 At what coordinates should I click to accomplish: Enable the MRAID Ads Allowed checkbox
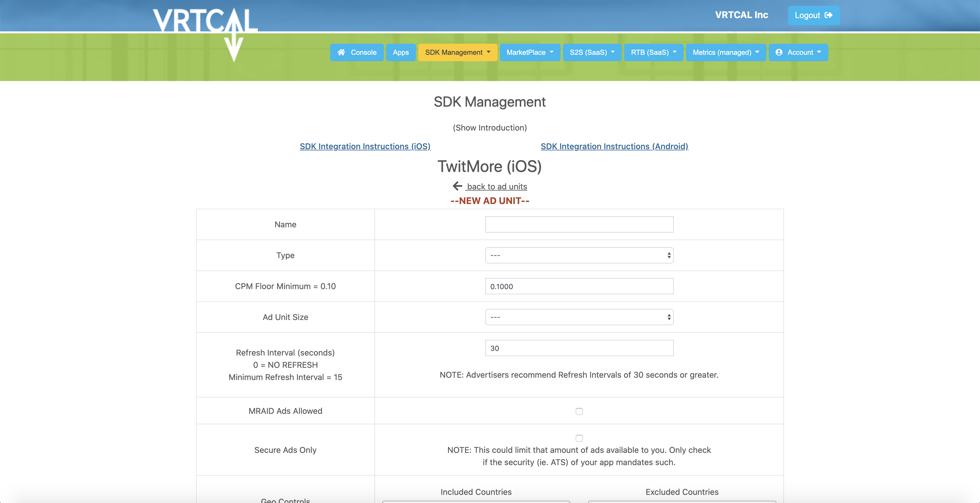(x=579, y=411)
